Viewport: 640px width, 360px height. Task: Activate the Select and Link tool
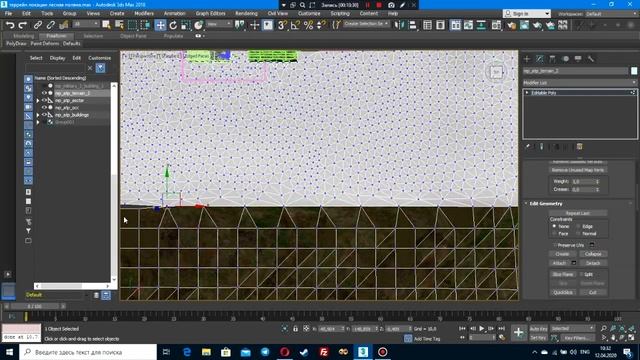click(38, 25)
